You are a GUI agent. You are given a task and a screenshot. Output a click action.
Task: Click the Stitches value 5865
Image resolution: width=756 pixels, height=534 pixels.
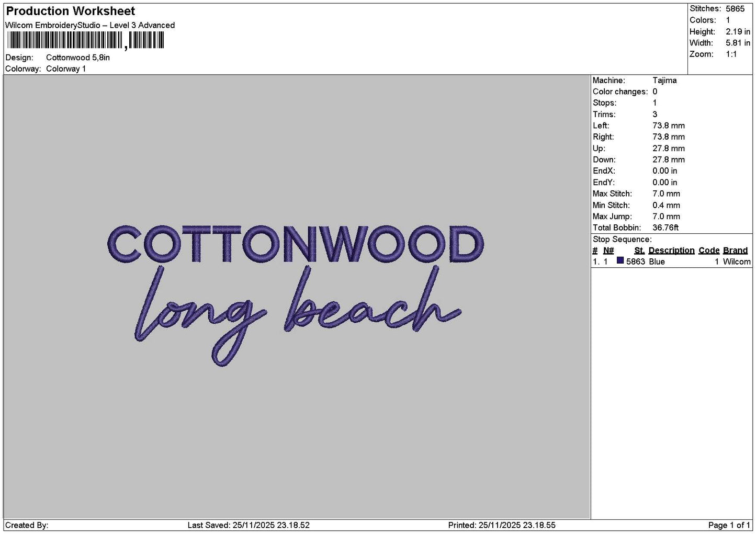click(735, 9)
